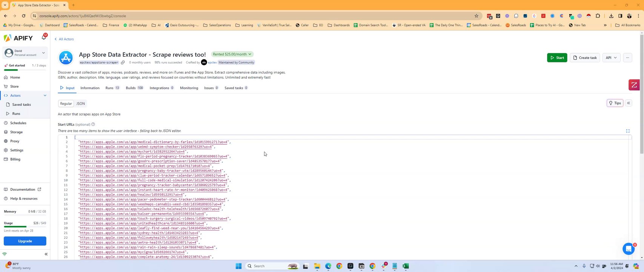Click the Upgrade button

[25, 241]
